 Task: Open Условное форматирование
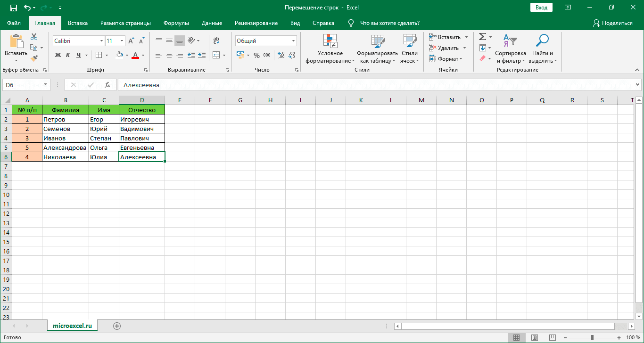point(330,47)
